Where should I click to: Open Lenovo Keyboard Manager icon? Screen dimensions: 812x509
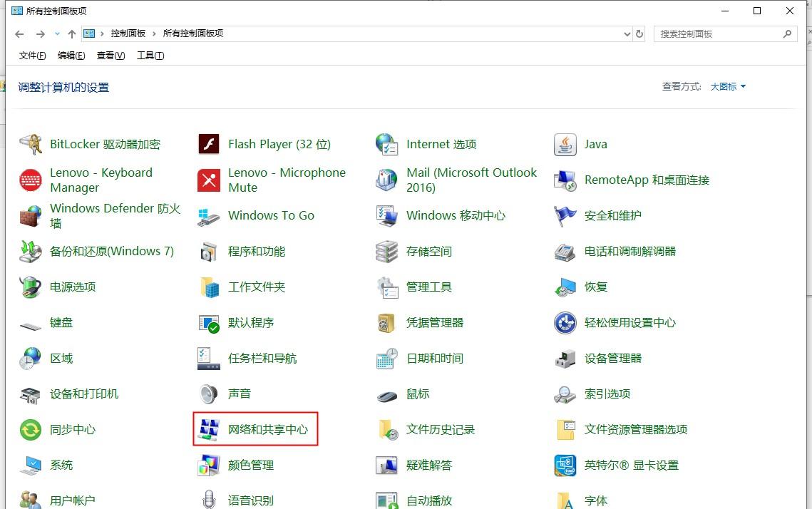(x=31, y=180)
